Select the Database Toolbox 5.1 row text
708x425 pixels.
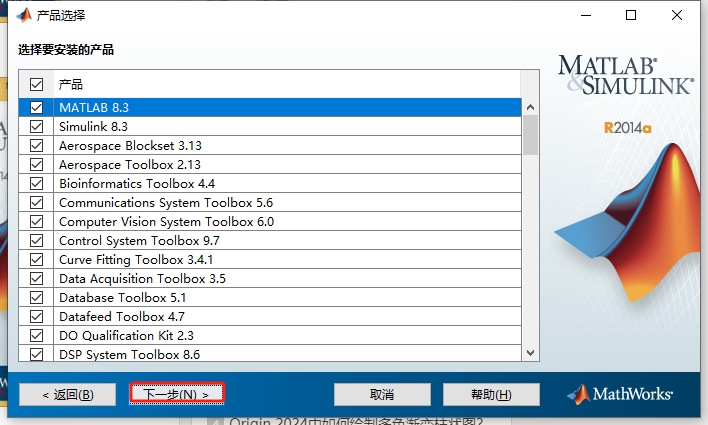coord(122,297)
